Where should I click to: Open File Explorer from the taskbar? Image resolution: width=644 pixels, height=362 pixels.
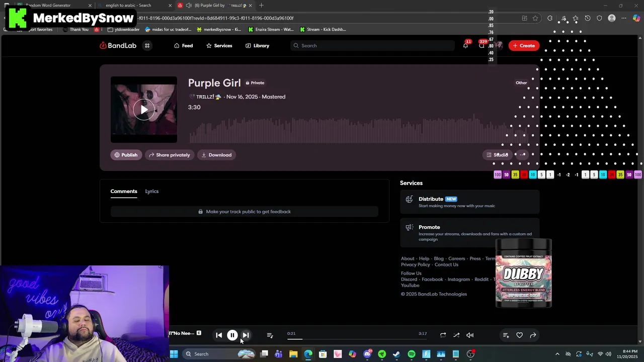point(293,354)
